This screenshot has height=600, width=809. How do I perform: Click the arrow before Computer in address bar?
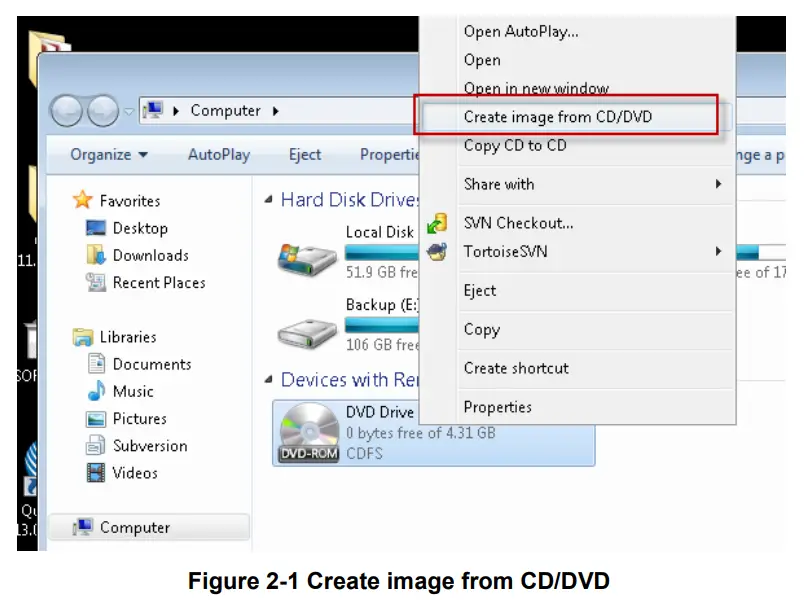coord(176,111)
